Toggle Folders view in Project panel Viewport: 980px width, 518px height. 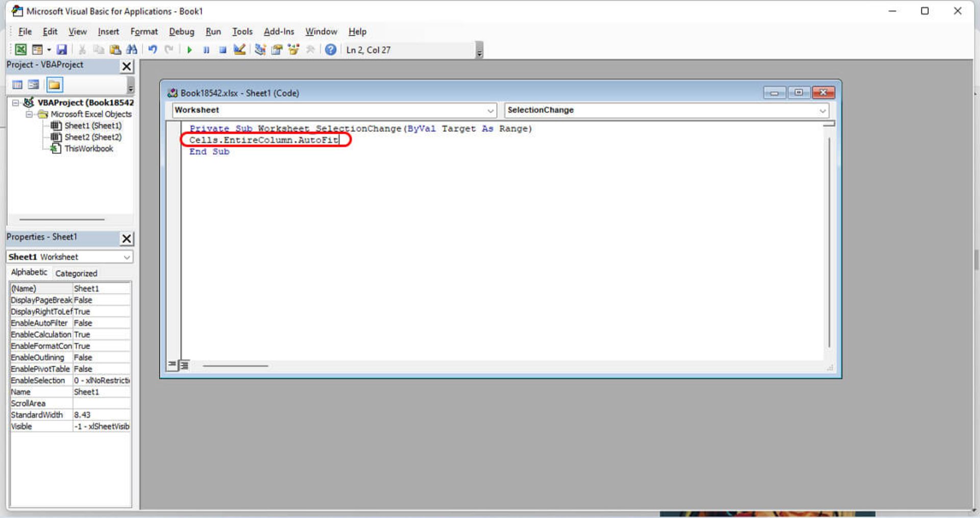point(54,85)
